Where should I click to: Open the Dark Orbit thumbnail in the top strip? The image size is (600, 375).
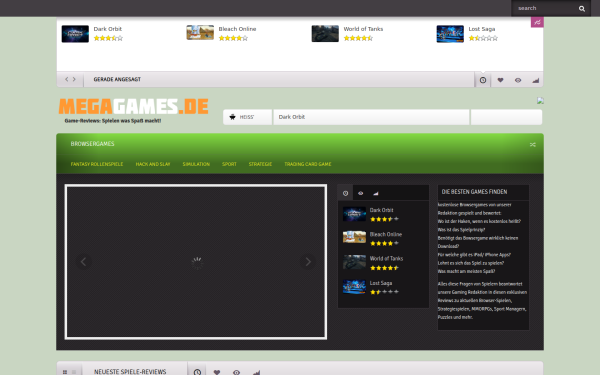click(75, 34)
